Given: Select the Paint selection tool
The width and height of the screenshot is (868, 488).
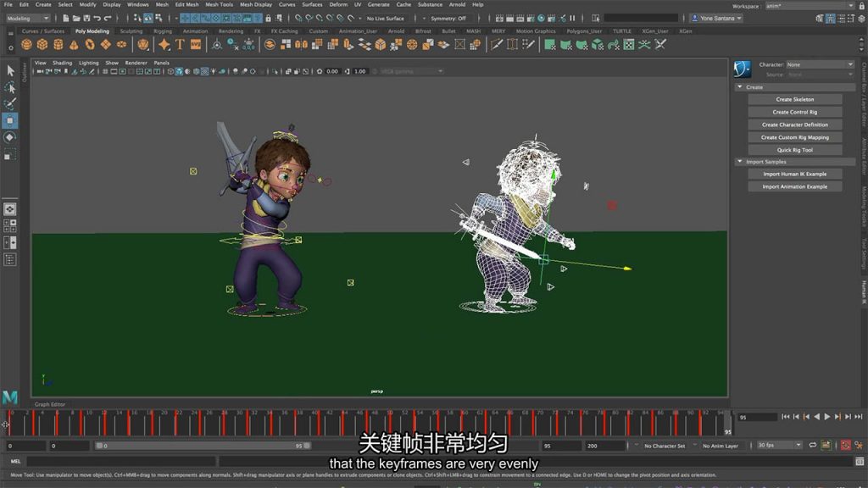Looking at the screenshot, I should 10,104.
